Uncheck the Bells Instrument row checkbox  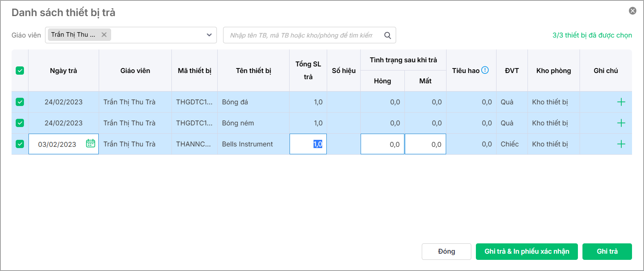(20, 144)
